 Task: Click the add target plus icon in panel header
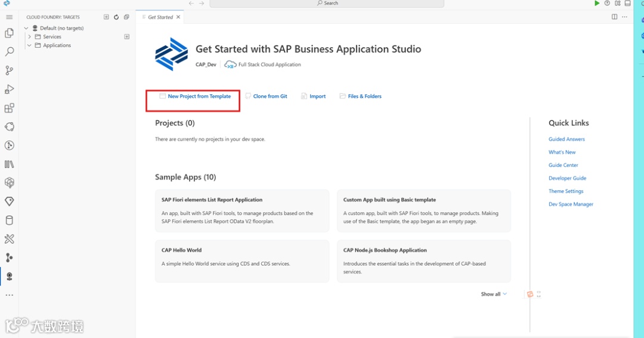(x=106, y=17)
